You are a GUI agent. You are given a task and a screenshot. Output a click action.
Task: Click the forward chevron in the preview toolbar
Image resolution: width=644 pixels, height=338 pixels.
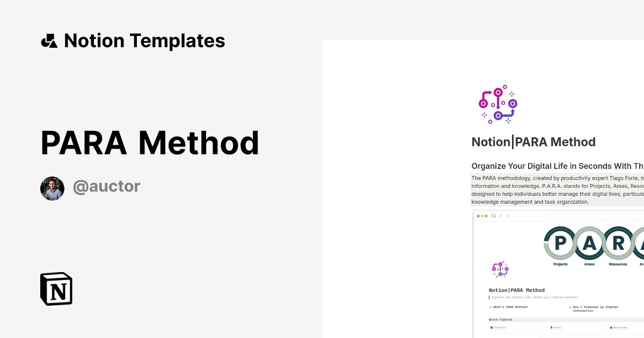508,216
